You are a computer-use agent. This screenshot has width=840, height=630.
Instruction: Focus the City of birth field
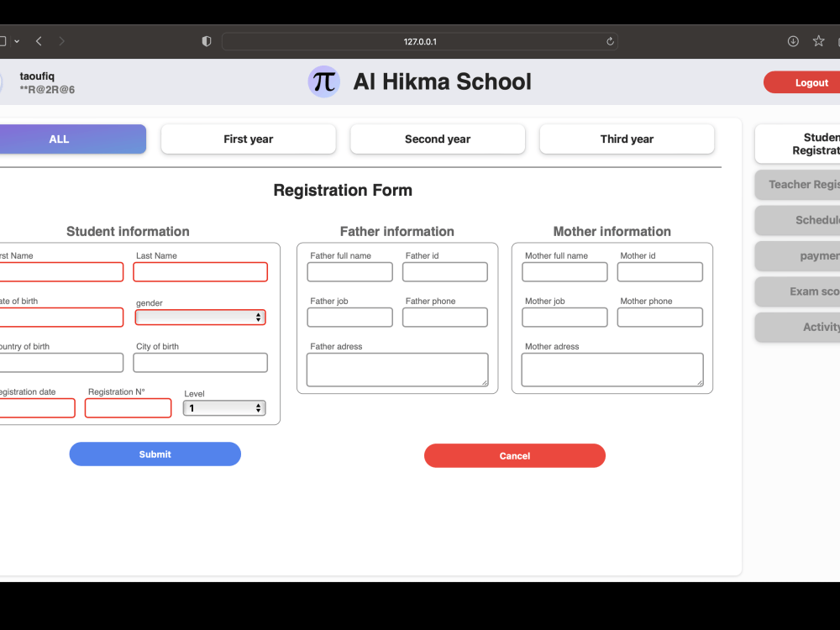point(201,363)
